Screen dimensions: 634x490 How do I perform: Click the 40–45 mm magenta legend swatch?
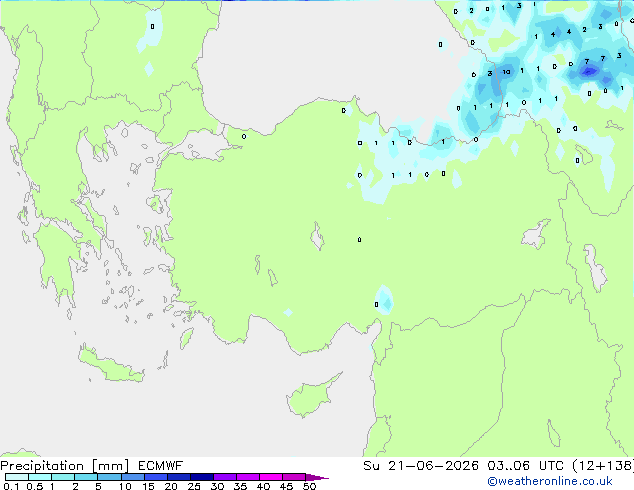[x=271, y=477]
